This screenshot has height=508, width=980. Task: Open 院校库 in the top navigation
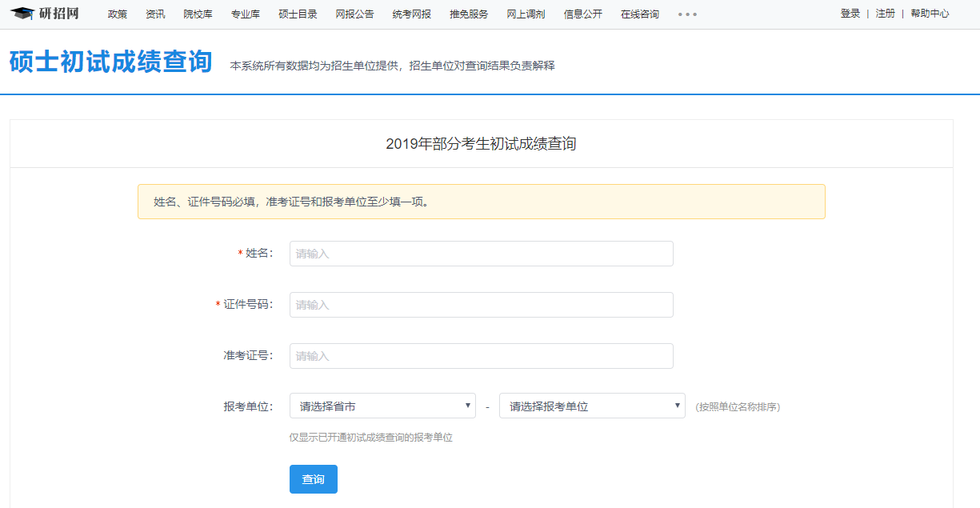[x=198, y=14]
